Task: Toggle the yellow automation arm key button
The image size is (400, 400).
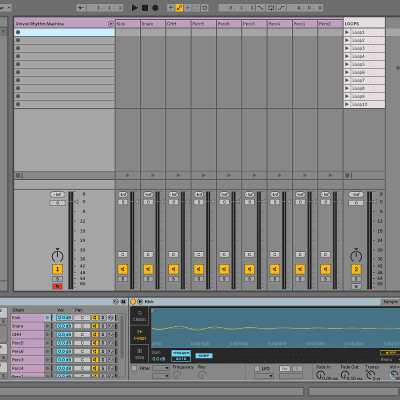Action: tap(179, 8)
